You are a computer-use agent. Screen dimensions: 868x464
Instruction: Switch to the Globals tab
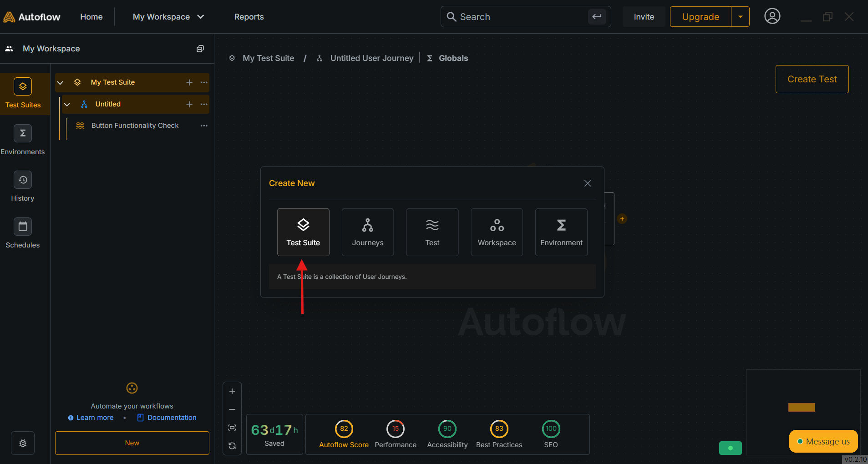[x=453, y=58]
